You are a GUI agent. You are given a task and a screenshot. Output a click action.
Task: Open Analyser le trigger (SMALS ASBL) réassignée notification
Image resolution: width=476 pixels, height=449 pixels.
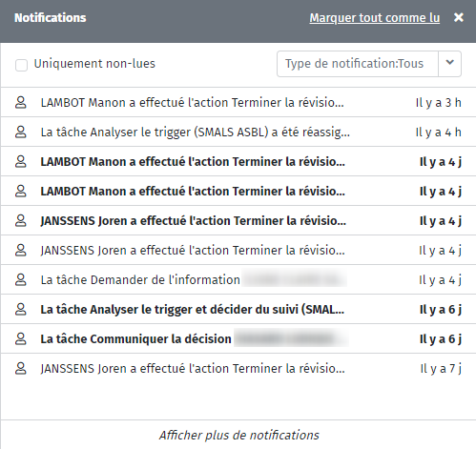tap(238, 132)
